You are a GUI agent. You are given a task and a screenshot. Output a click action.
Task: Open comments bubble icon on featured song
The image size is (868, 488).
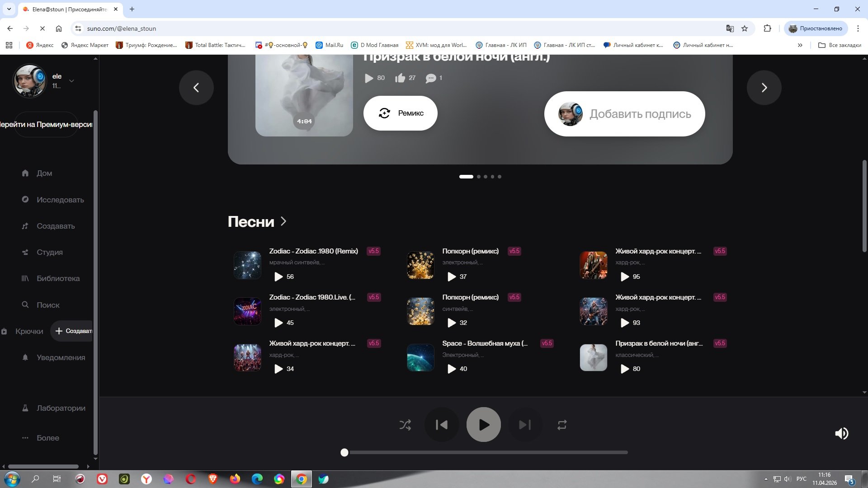[430, 78]
